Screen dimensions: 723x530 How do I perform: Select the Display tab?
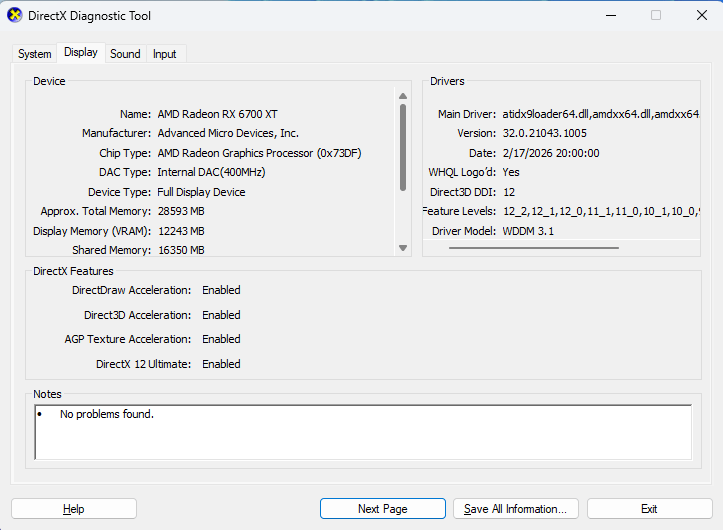(81, 53)
